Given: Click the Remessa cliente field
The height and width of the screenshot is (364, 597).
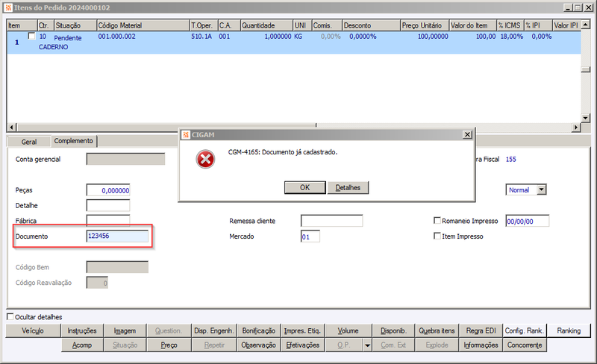Looking at the screenshot, I should point(331,221).
